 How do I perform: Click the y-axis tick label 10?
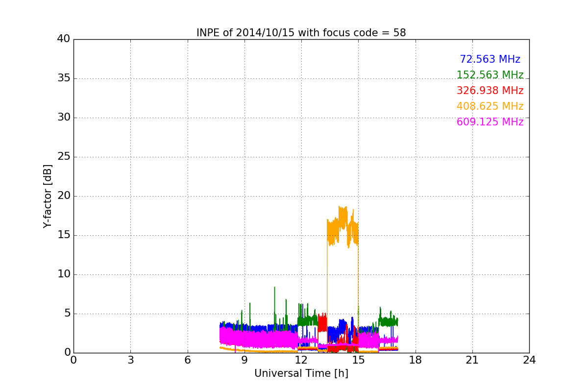coord(64,274)
